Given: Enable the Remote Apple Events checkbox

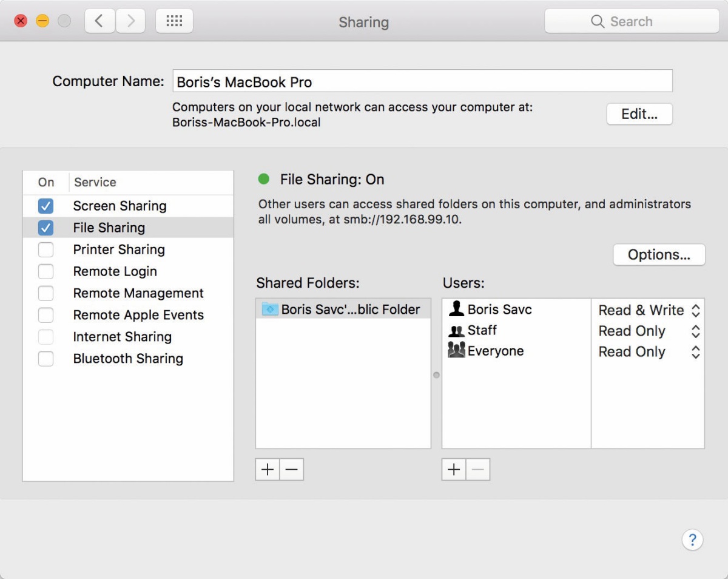Looking at the screenshot, I should [x=45, y=315].
